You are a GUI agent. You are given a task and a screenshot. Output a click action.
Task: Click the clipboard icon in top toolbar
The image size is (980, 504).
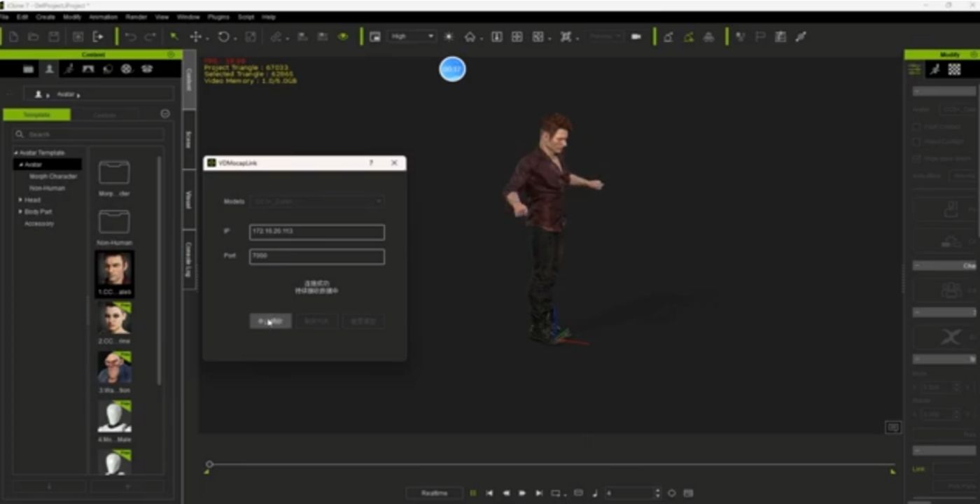(x=780, y=36)
